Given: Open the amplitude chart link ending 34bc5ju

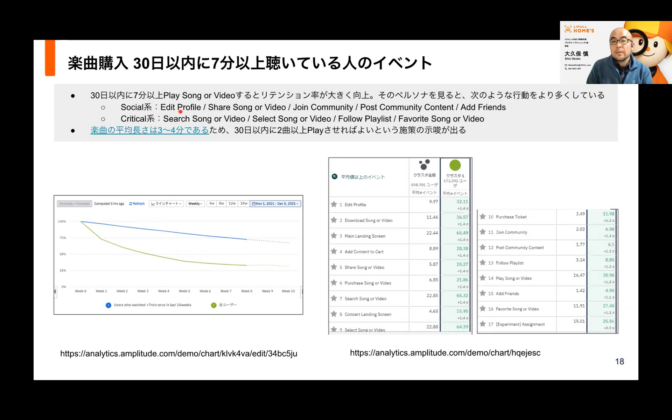Looking at the screenshot, I should pyautogui.click(x=178, y=353).
